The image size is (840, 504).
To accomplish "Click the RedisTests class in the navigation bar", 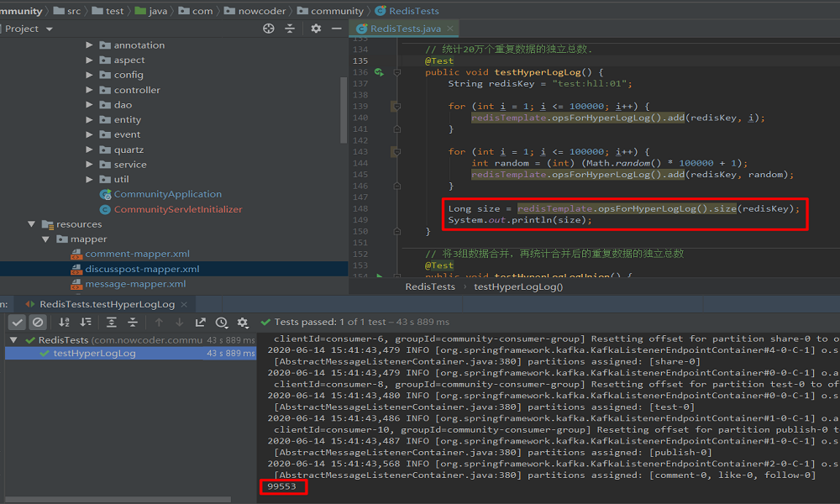I will (x=407, y=11).
